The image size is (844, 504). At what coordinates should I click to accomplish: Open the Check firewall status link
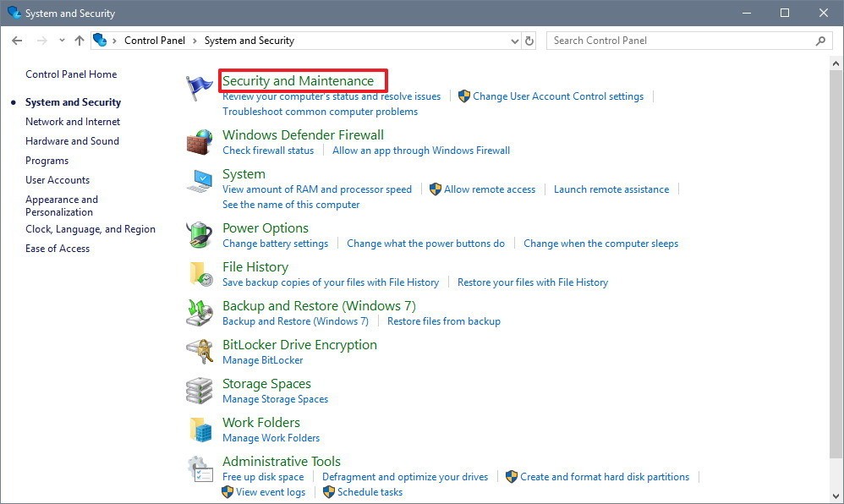coord(267,151)
